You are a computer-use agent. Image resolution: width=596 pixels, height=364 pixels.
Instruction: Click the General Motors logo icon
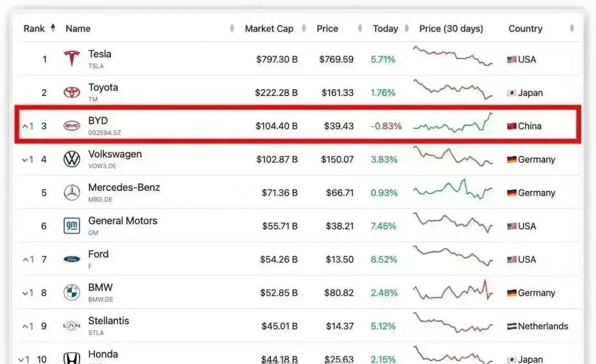[x=72, y=226]
